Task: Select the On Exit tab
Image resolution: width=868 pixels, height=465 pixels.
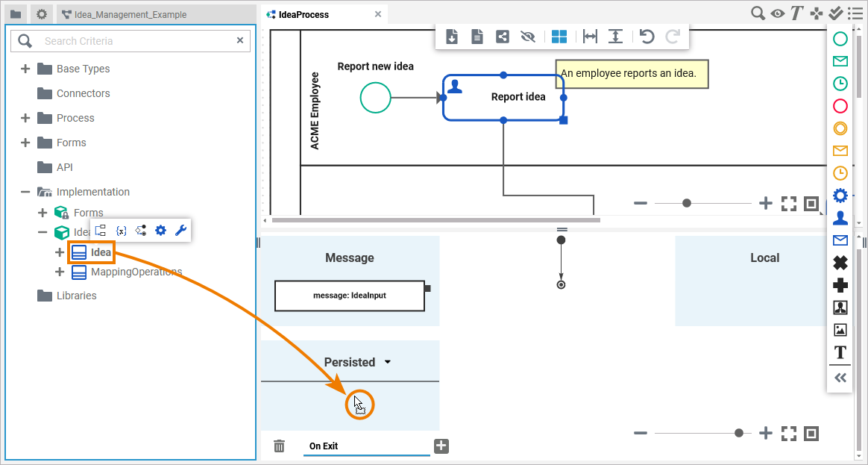Action: point(324,446)
